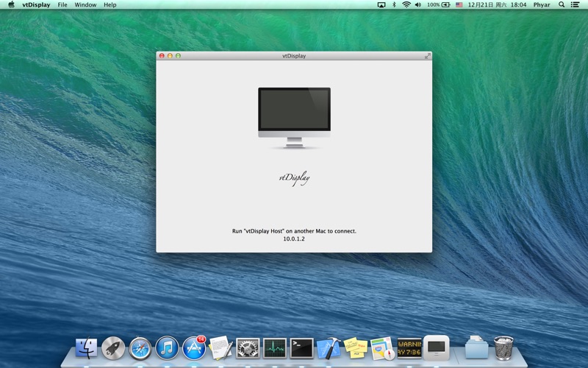Open the File menu

coord(62,5)
